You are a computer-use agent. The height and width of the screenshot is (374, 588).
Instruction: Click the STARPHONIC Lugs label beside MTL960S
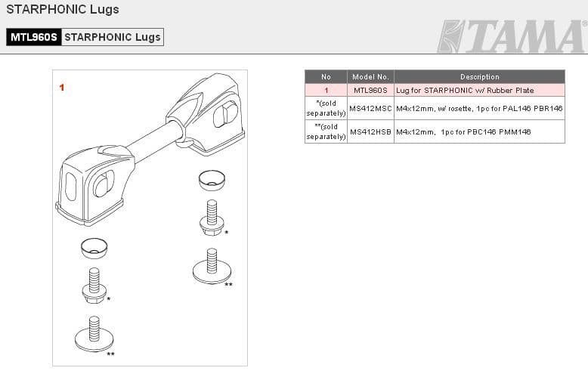tap(113, 37)
